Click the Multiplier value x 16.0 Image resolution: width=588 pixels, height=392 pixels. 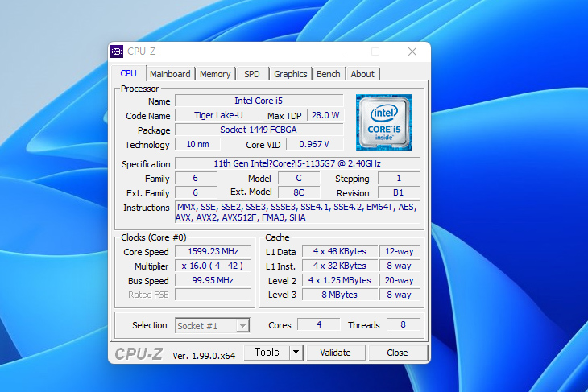pyautogui.click(x=213, y=266)
